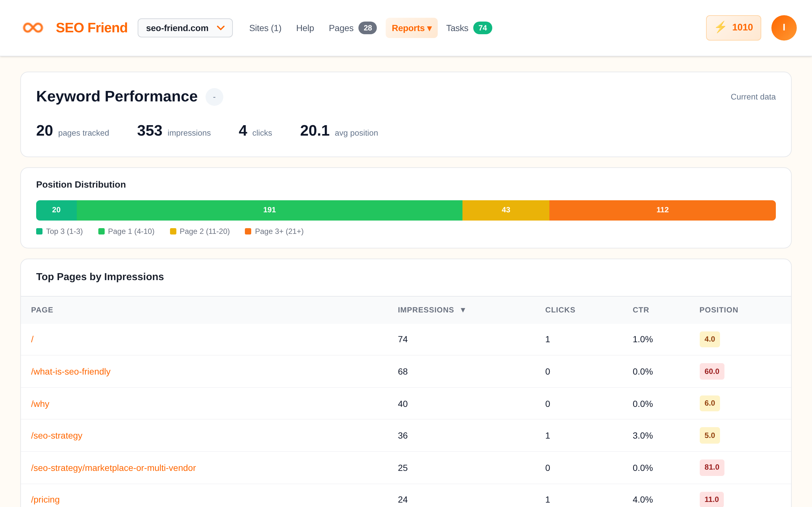Expand the Reports dropdown menu
This screenshot has width=812, height=507.
(411, 28)
